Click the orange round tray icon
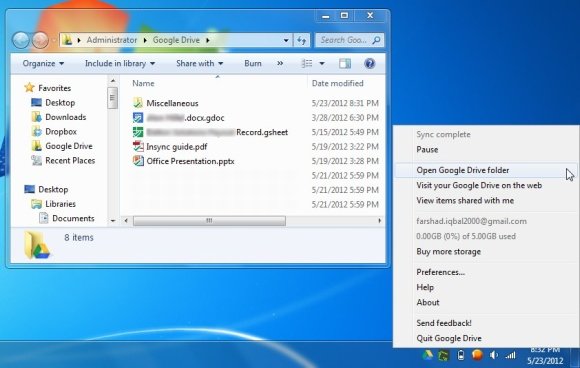This screenshot has height=368, width=580. coord(477,355)
